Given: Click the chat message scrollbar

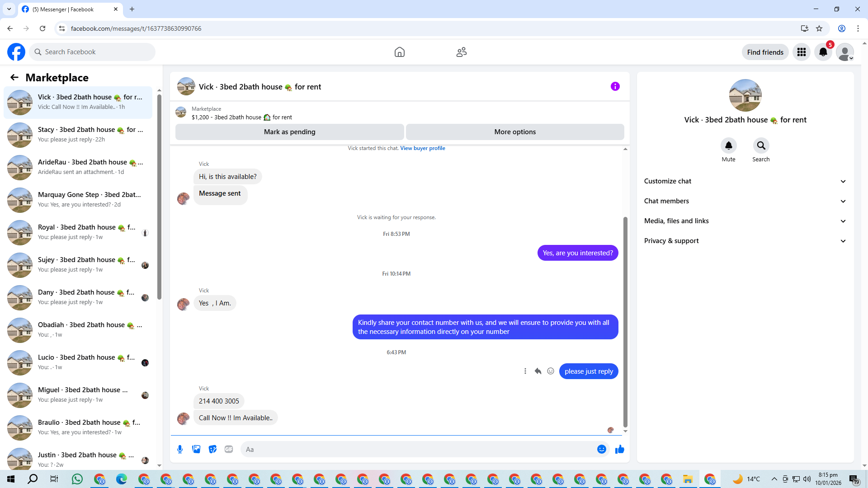Looking at the screenshot, I should pos(625,321).
